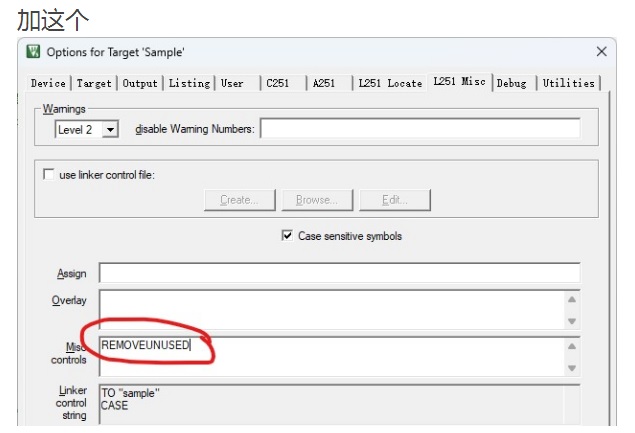The image size is (635, 433).
Task: Open the Target tab
Action: [94, 83]
